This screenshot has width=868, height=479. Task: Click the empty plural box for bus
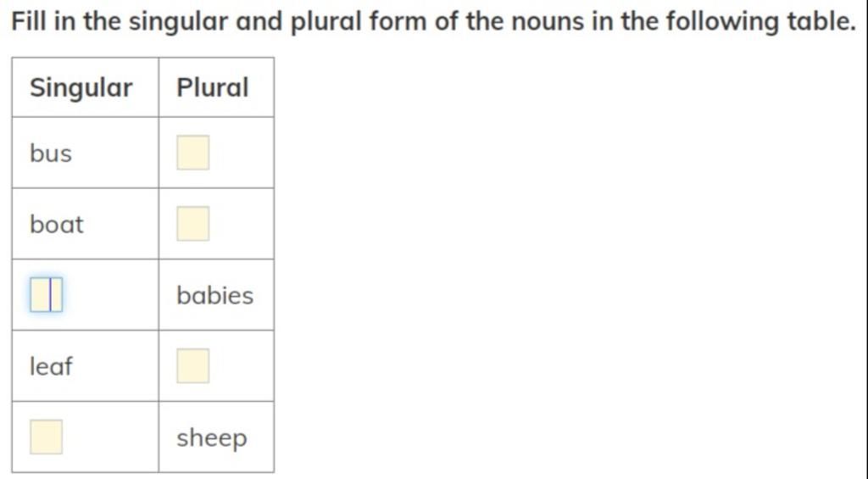click(193, 153)
